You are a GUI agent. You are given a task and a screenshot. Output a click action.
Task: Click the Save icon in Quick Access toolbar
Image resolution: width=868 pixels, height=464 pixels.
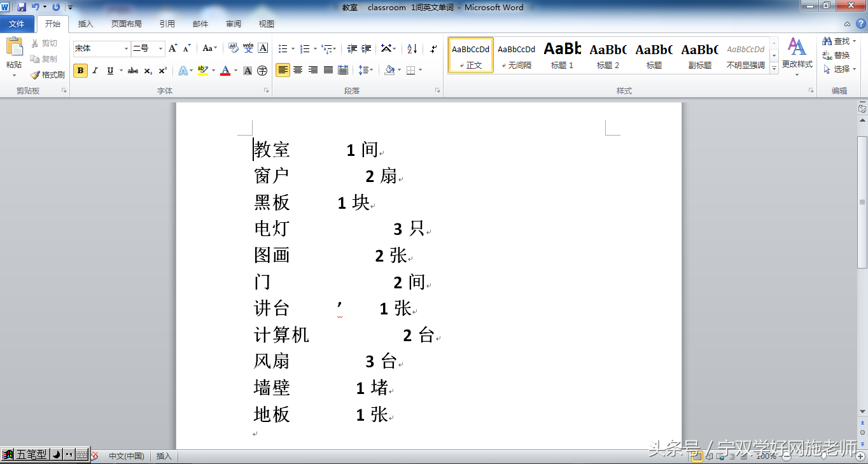tap(22, 7)
